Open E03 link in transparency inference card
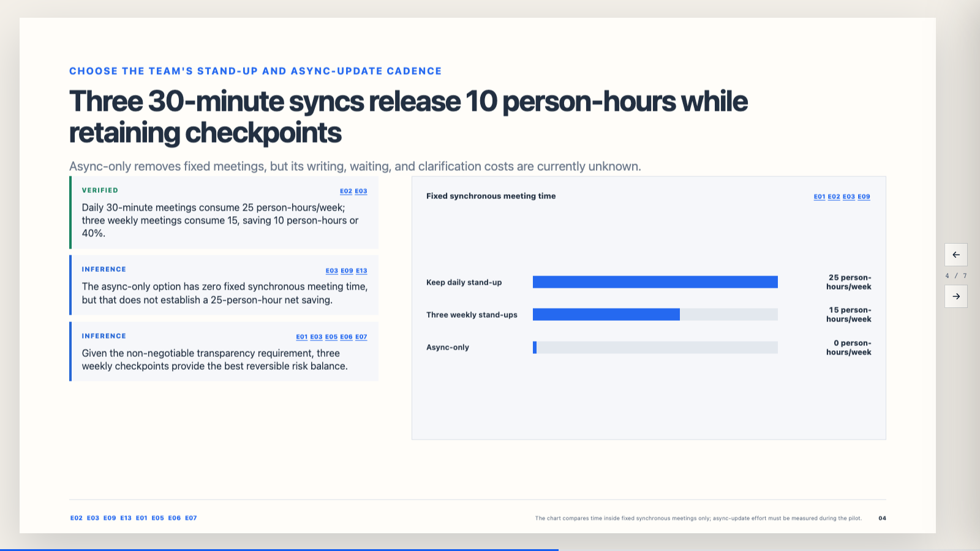Viewport: 980px width, 551px height. (x=316, y=337)
